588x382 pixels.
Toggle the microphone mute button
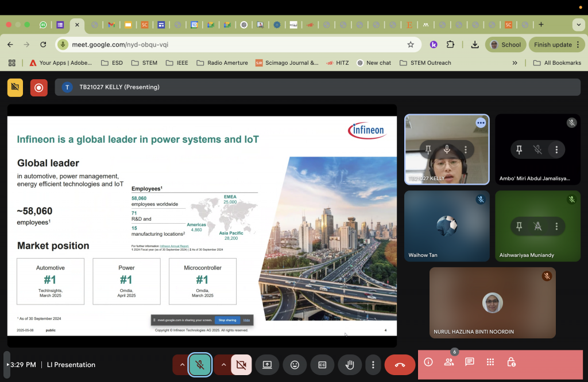pyautogui.click(x=200, y=364)
